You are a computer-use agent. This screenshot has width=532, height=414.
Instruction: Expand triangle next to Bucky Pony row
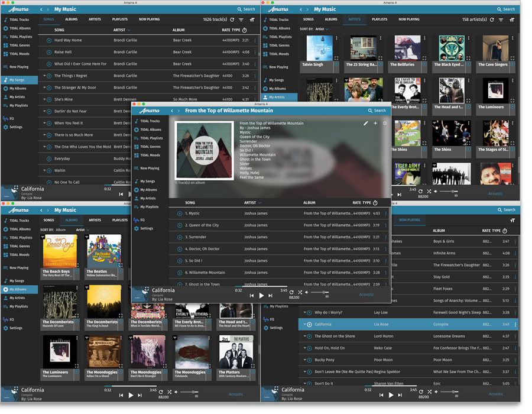click(304, 360)
